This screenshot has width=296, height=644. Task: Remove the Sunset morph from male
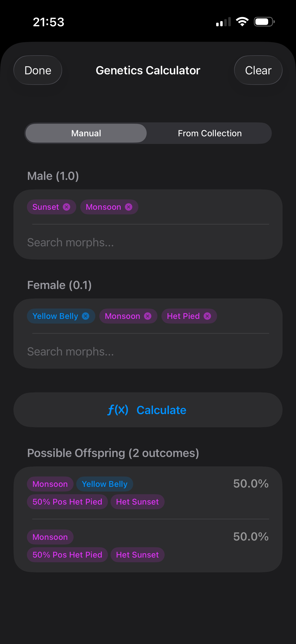66,207
